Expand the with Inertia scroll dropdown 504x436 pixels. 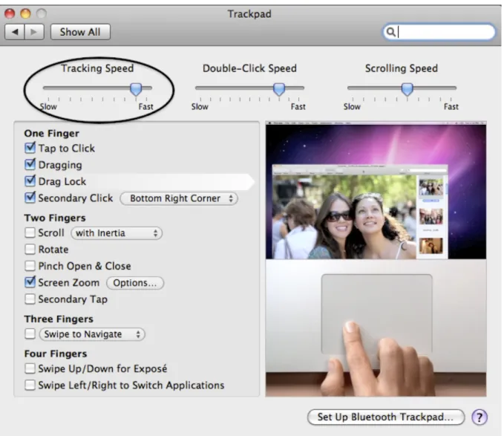point(117,233)
